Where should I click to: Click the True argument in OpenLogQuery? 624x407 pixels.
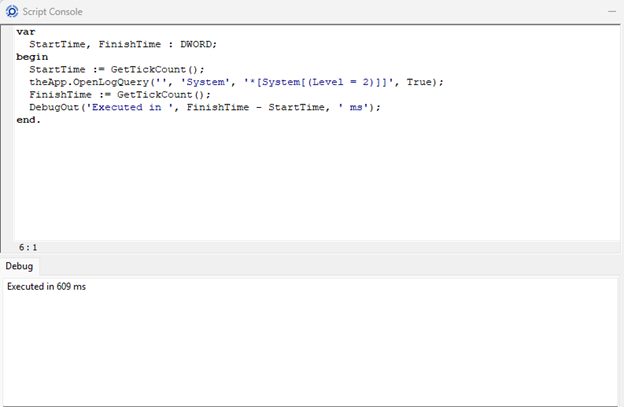pyautogui.click(x=419, y=82)
